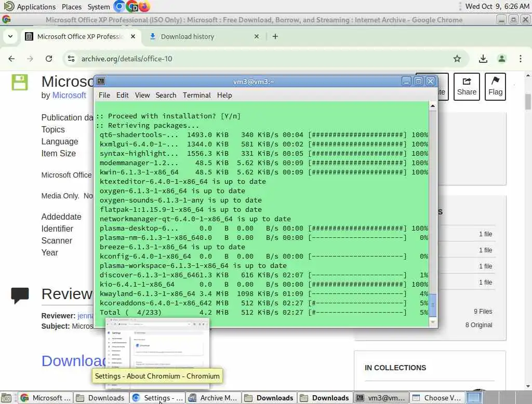The width and height of the screenshot is (532, 404).
Task: Click the Download heading link
Action: (x=73, y=361)
